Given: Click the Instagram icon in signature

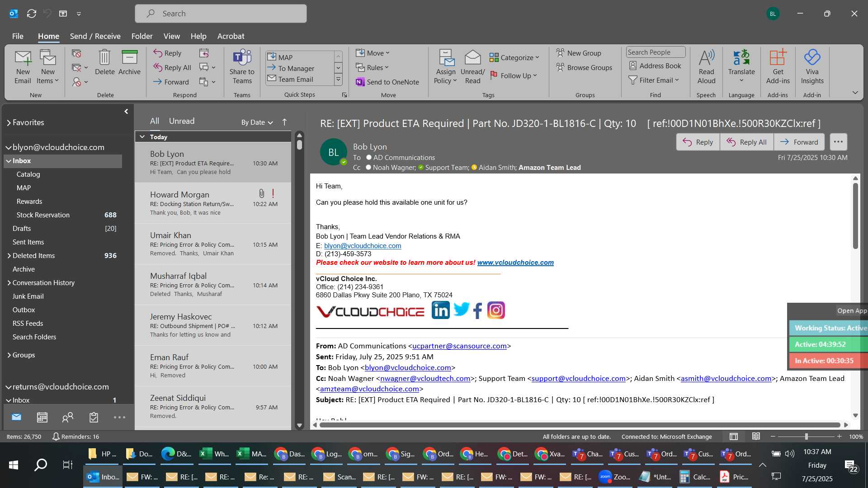Looking at the screenshot, I should [496, 310].
